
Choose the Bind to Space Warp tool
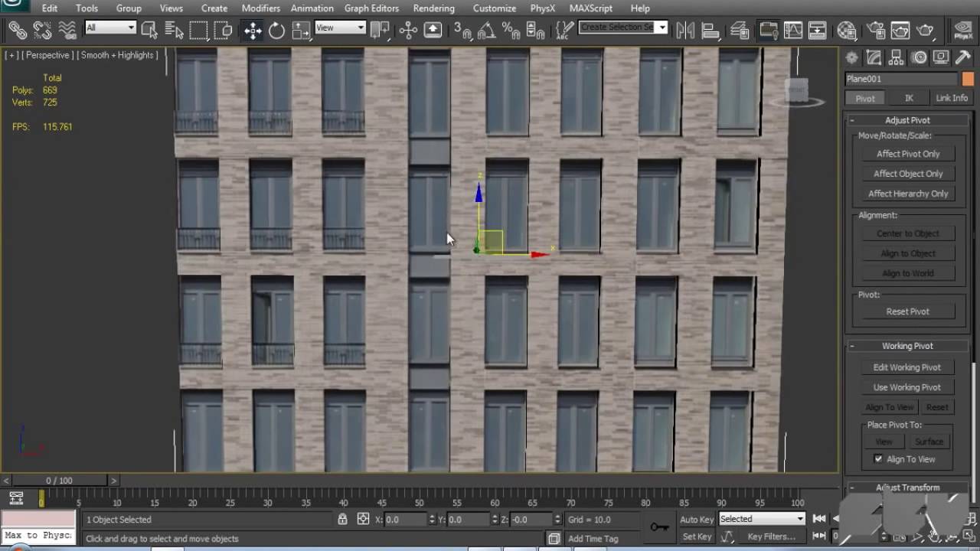click(67, 30)
